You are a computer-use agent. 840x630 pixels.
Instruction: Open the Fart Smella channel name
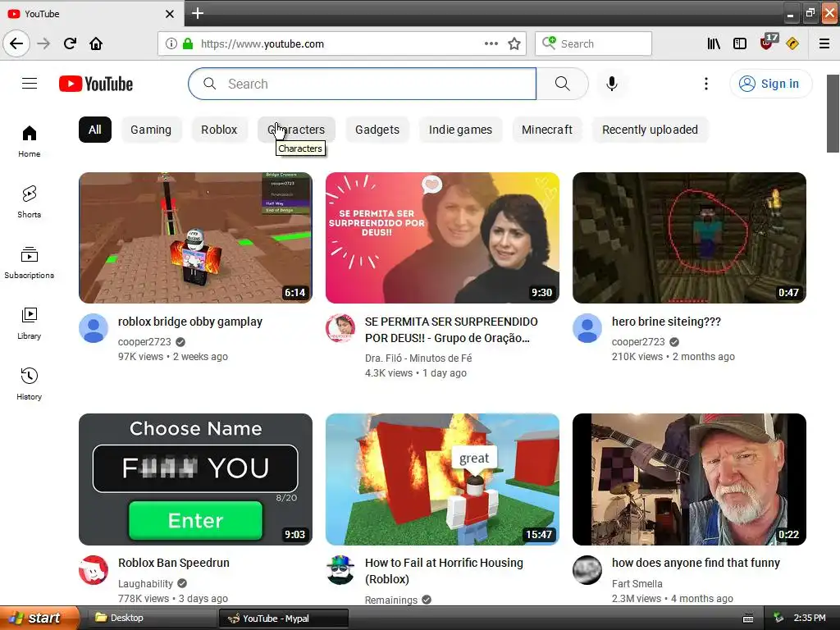click(637, 583)
